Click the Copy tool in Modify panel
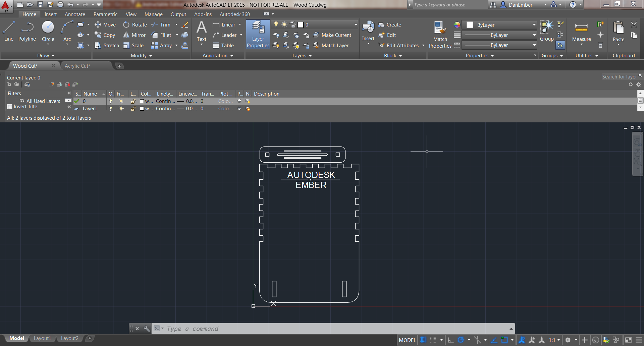Viewport: 644px width, 346px height. [x=105, y=35]
